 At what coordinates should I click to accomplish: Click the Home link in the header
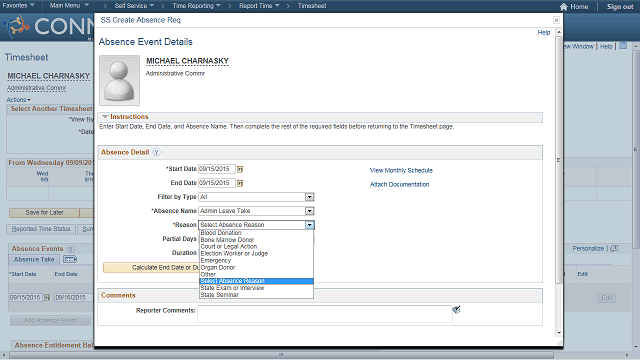coord(579,7)
